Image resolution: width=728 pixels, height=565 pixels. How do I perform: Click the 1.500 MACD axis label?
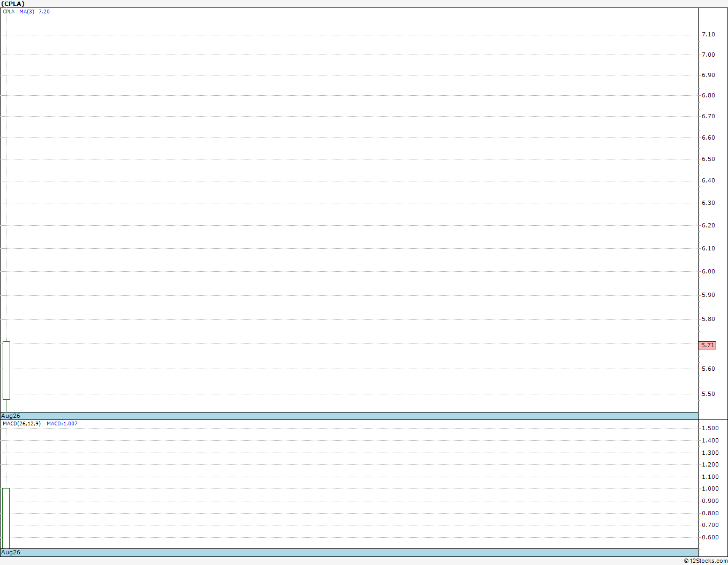tap(710, 428)
